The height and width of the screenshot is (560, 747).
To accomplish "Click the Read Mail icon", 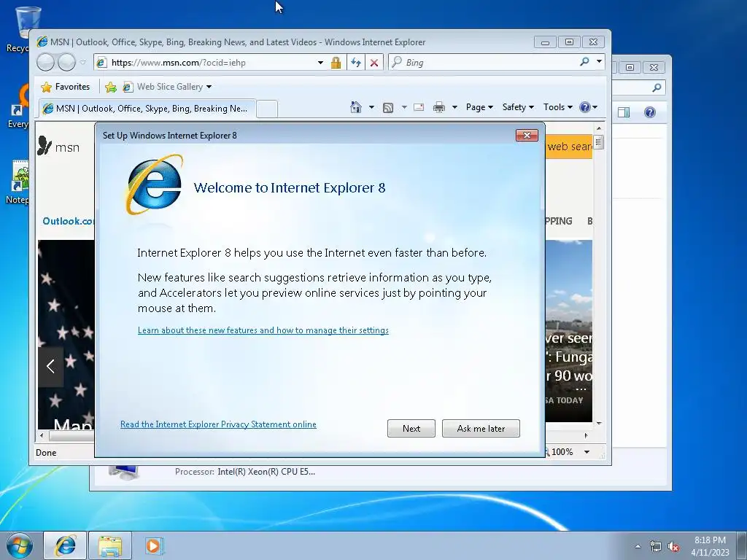I will [x=419, y=107].
